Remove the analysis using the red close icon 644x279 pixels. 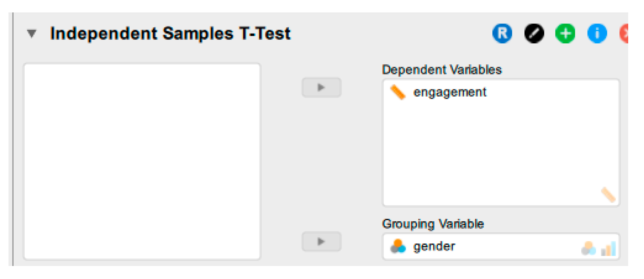coord(624,34)
